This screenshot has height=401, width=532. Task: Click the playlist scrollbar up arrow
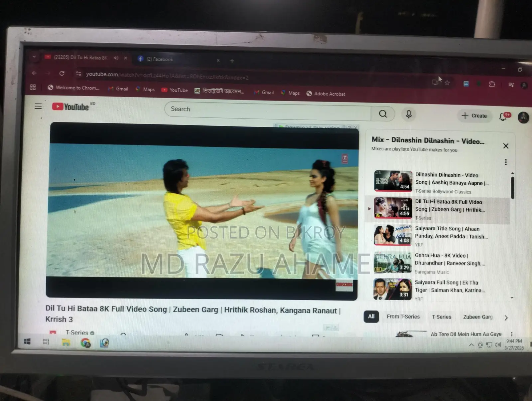pos(512,173)
